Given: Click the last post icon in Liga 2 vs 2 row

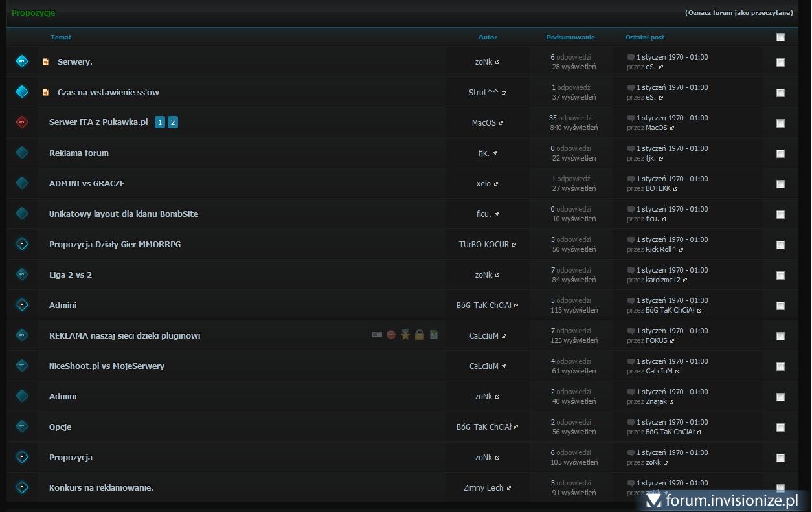Looking at the screenshot, I should pos(631,270).
